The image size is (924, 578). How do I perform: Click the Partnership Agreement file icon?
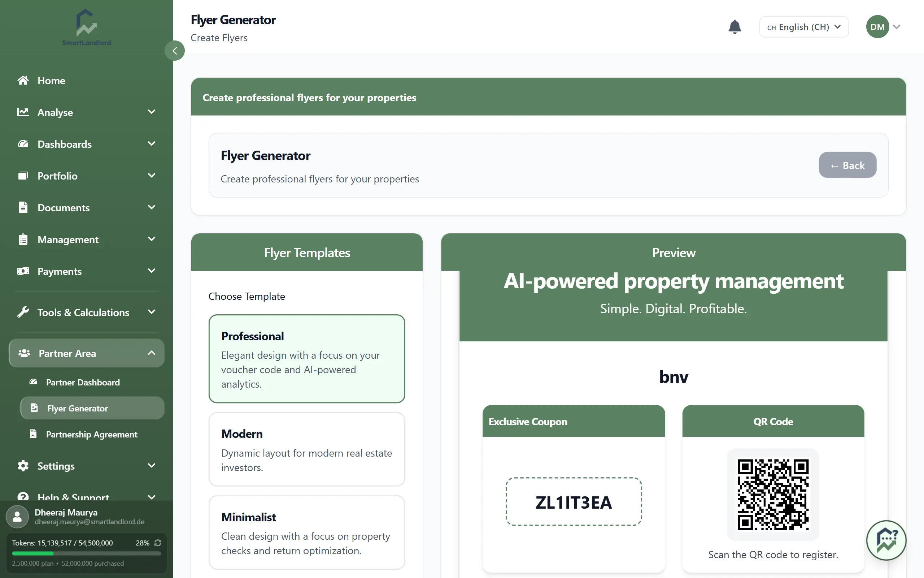(x=33, y=434)
